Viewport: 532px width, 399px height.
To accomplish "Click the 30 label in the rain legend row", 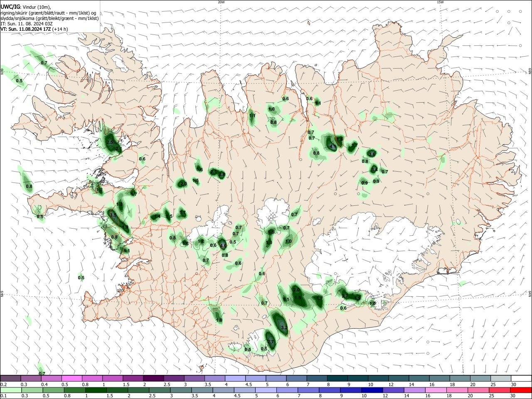I will pos(514,396).
